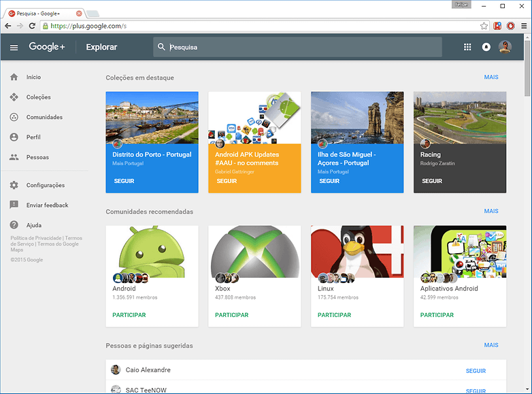Click the red extension icon beside the star
Viewport: 532px width, 394px height.
click(x=497, y=26)
